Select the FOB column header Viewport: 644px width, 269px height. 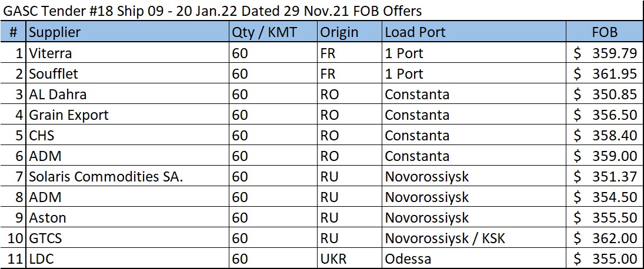coord(605,32)
